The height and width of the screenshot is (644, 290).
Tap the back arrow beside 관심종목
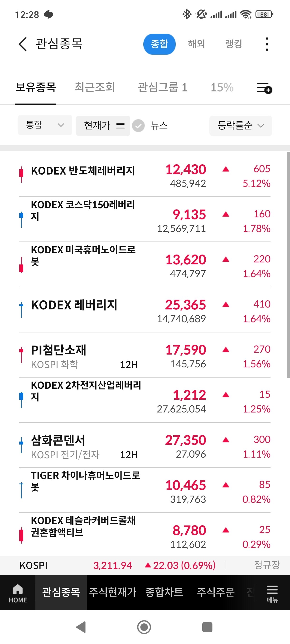[23, 44]
